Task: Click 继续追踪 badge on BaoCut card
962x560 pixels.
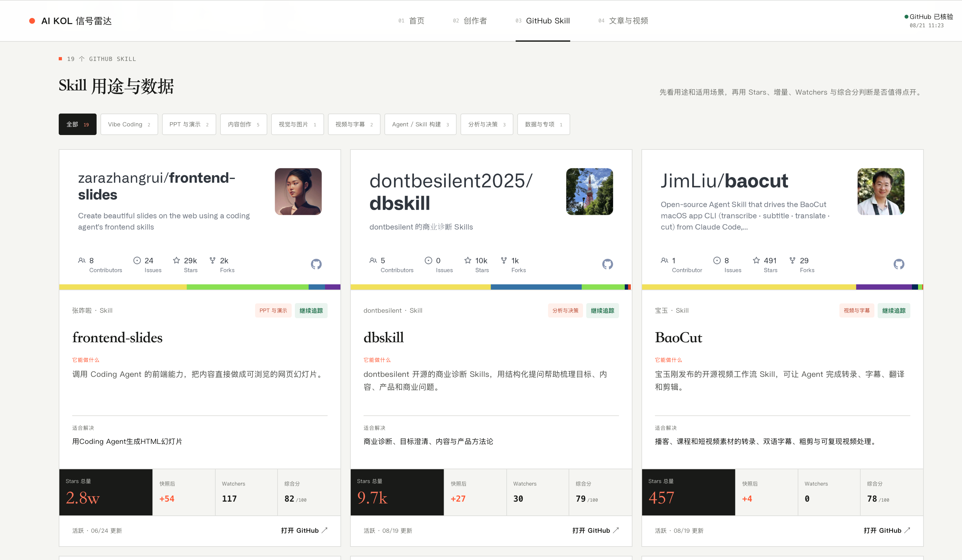Action: [x=894, y=310]
